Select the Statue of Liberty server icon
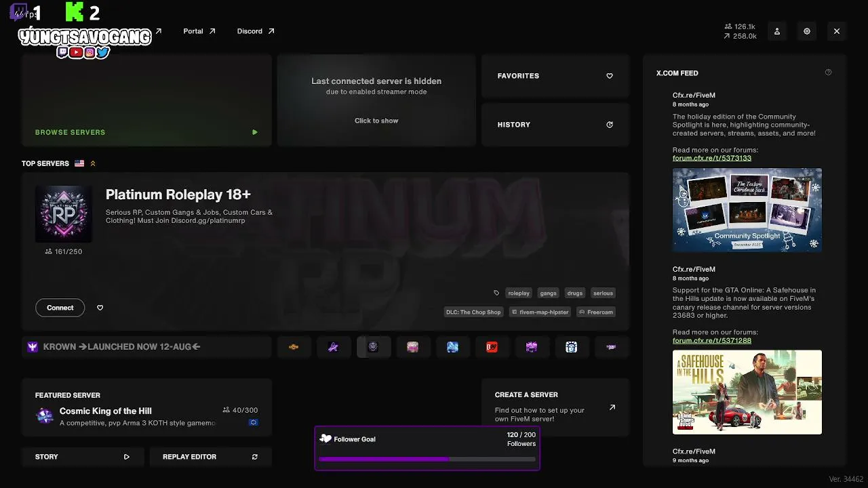The image size is (868, 488). pos(572,347)
